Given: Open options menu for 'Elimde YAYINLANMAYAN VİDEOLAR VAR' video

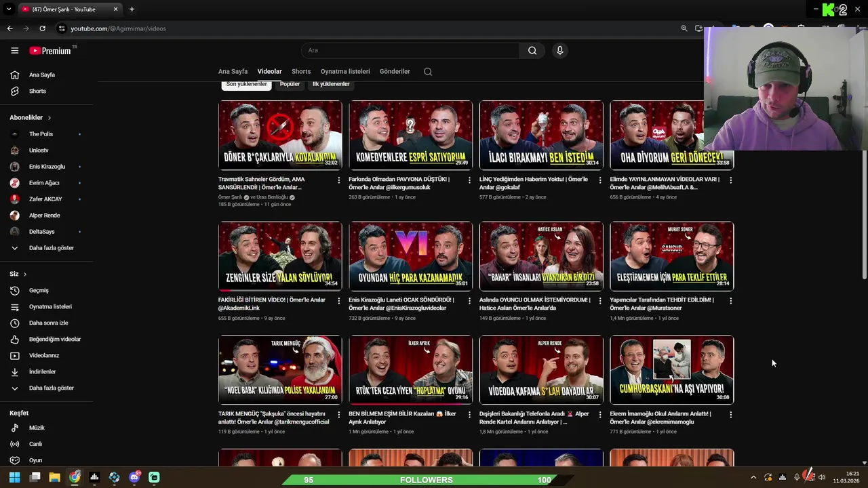Looking at the screenshot, I should tap(730, 180).
